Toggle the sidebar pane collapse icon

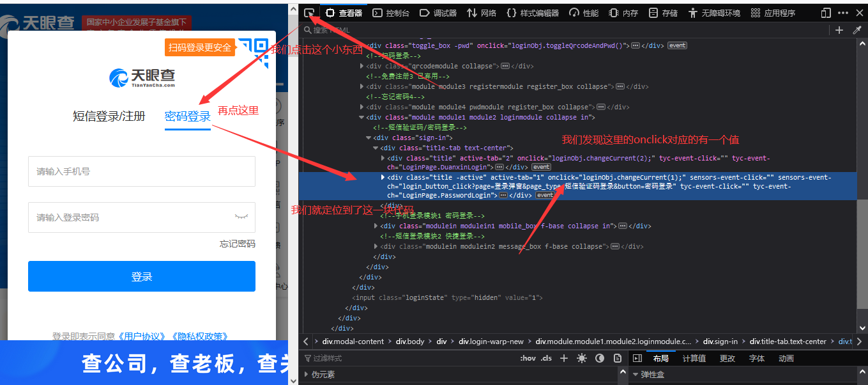pyautogui.click(x=637, y=358)
